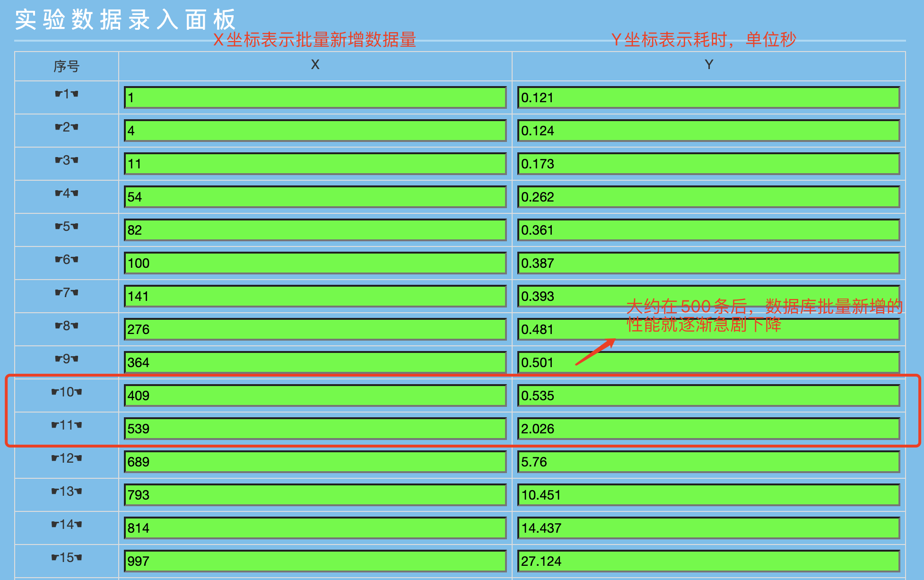
Task: Focus the Y input showing 0.361
Action: coord(708,230)
